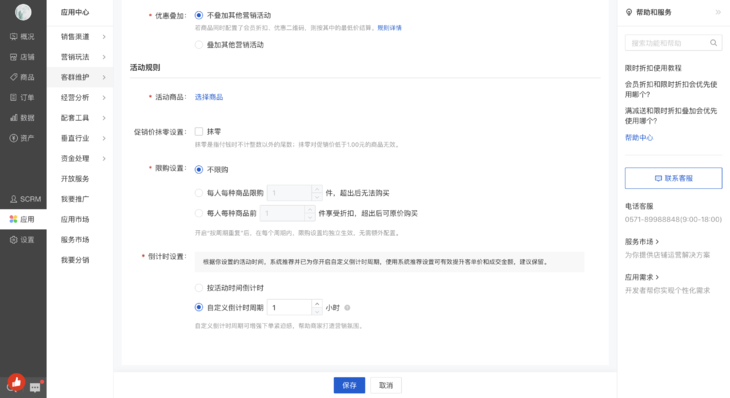Select the 不限购 radio option
Viewport: 730px width, 398px height.
[x=199, y=169]
